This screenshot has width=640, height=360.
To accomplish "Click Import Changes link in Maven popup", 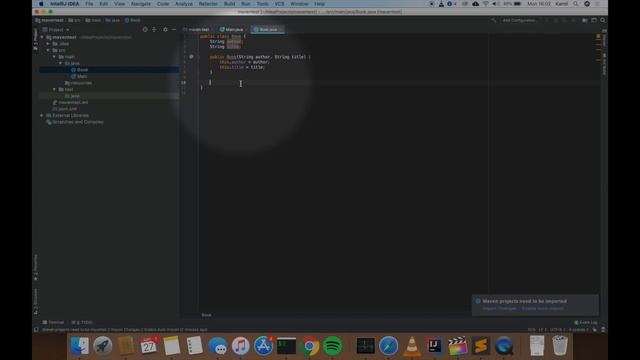I will pyautogui.click(x=499, y=309).
